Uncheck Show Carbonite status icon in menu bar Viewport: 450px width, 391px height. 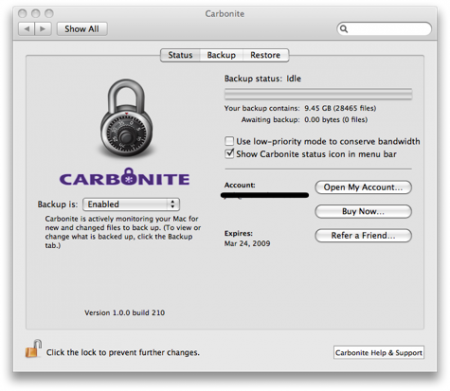[x=229, y=154]
